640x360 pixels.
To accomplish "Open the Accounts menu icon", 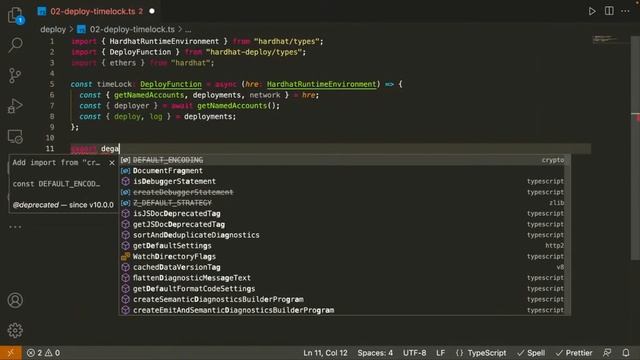I will 15,300.
